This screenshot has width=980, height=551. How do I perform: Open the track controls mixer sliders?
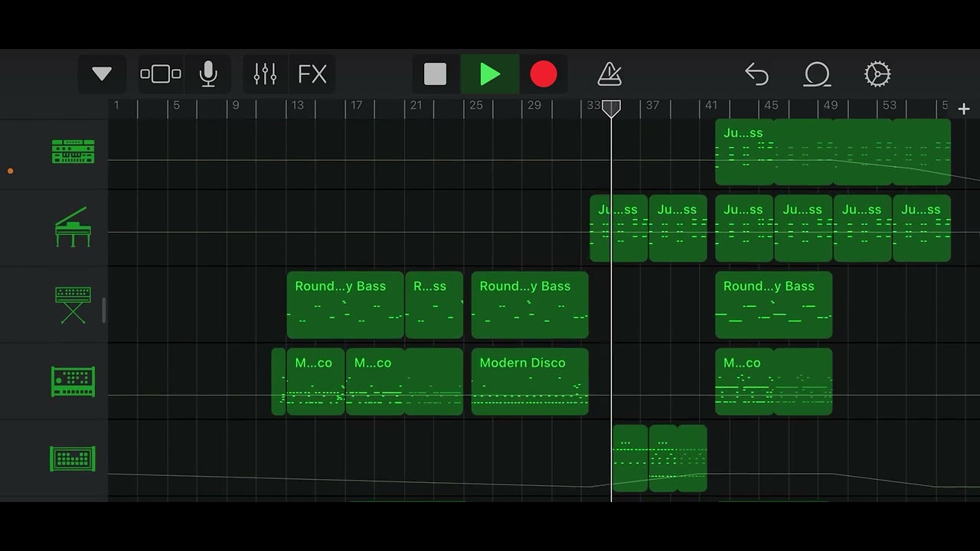click(265, 74)
